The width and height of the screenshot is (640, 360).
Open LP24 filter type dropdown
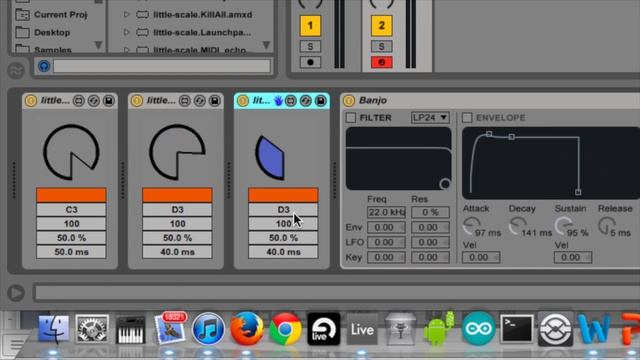pyautogui.click(x=430, y=118)
